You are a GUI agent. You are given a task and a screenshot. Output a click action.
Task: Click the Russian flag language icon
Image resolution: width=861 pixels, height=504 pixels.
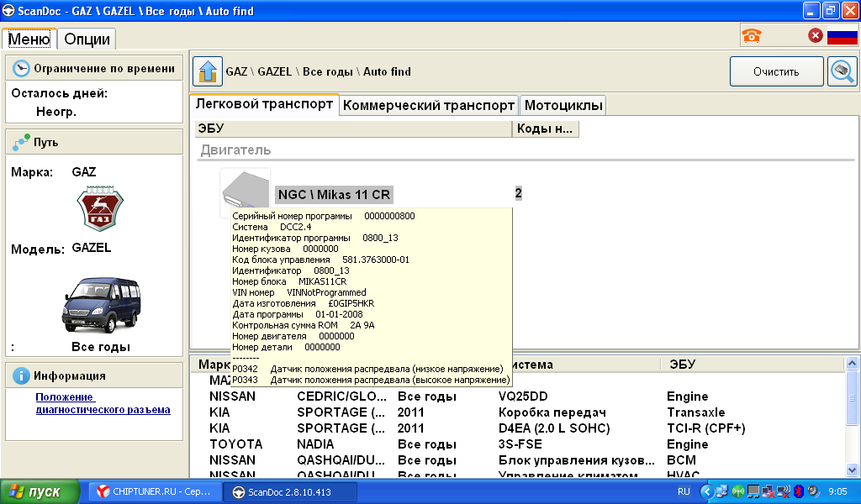point(842,36)
